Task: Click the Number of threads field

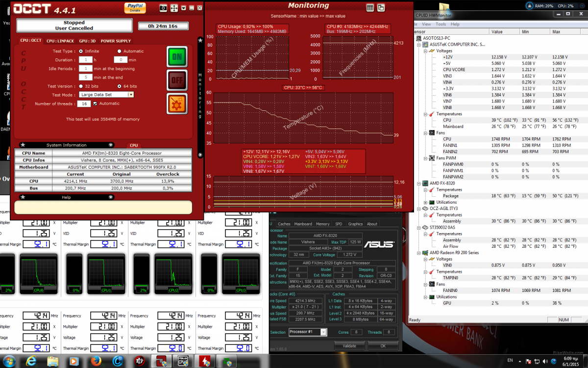Action: [x=83, y=104]
